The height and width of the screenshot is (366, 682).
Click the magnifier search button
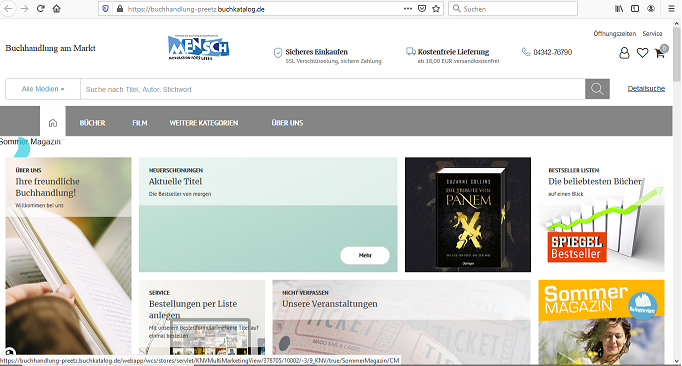[x=597, y=89]
